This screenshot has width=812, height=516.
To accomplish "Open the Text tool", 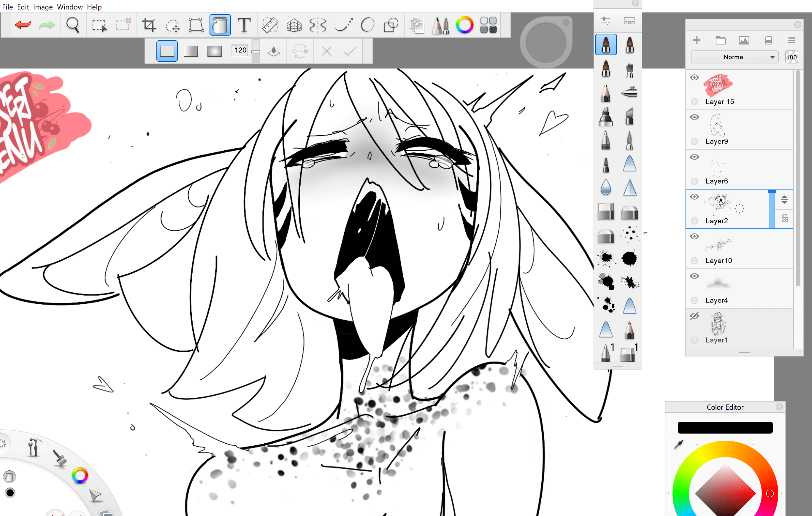I will tap(244, 25).
